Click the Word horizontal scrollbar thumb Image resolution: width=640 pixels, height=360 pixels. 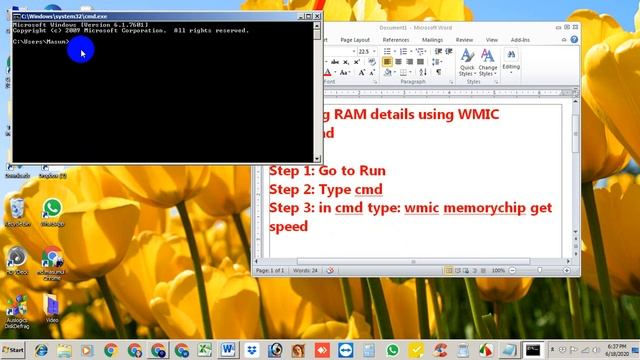(x=413, y=261)
